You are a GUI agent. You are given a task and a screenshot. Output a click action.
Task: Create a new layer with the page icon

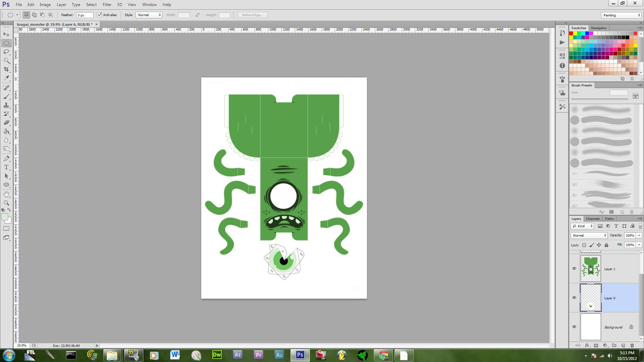623,345
